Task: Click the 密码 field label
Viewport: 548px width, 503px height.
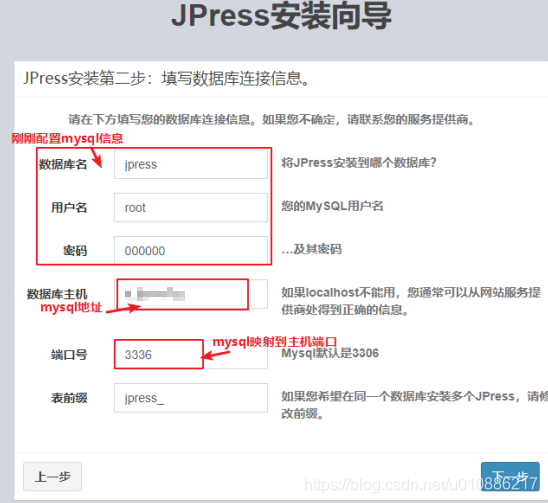Action: coord(75,251)
